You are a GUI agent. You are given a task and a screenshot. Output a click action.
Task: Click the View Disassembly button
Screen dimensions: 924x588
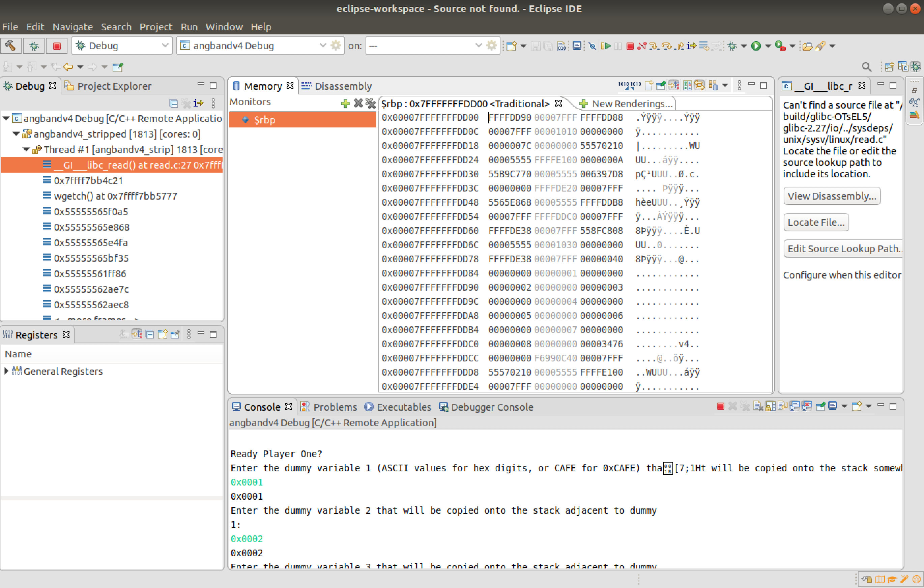pos(832,196)
